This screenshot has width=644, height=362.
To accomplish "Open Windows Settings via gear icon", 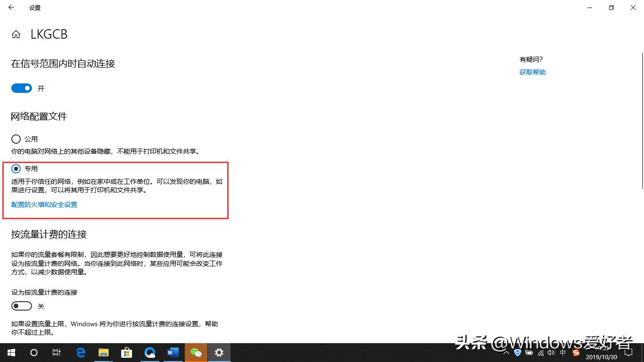I will (x=219, y=352).
